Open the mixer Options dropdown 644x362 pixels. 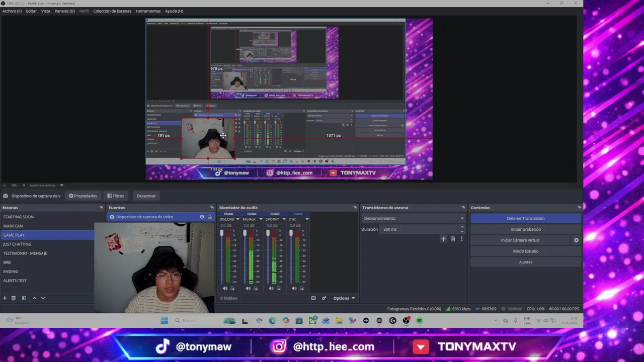coord(344,298)
